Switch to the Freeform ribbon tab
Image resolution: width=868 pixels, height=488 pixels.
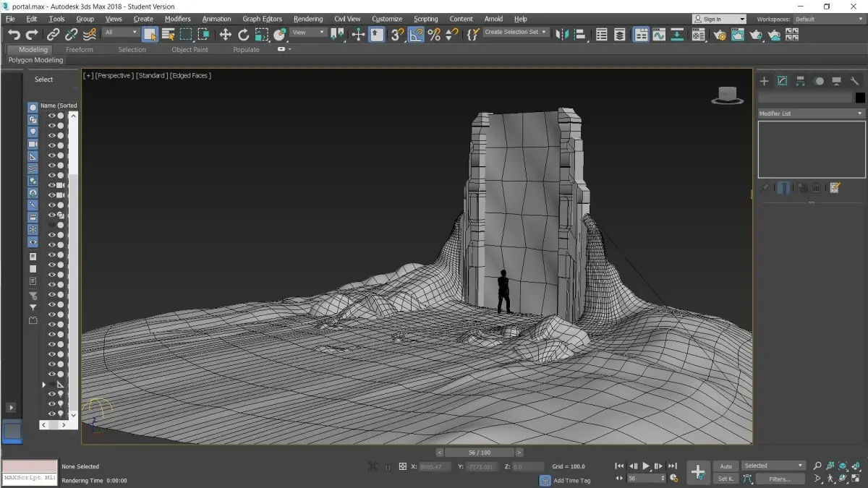(79, 50)
